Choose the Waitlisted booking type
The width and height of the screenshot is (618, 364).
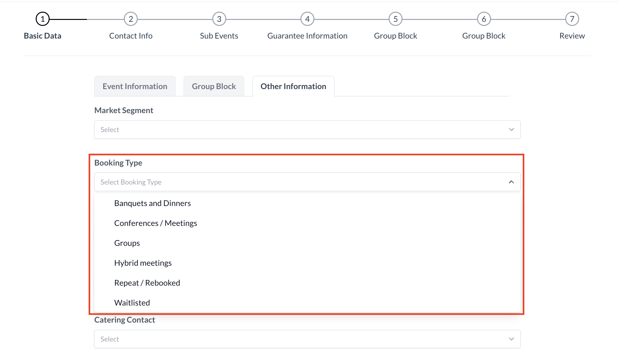tap(132, 302)
